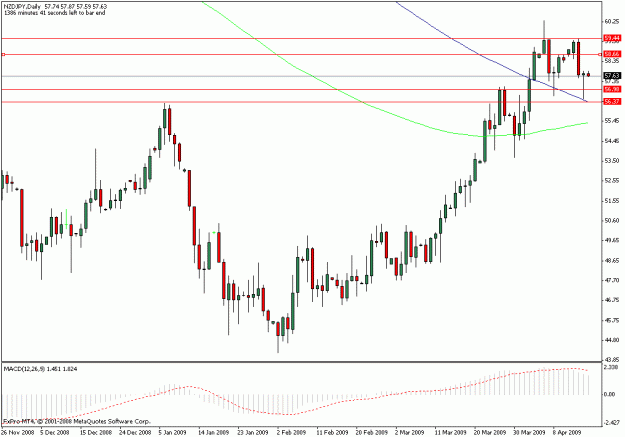Click the 26 Nov 2008 date label
Image resolution: width=625 pixels, height=437 pixels.
[16, 433]
